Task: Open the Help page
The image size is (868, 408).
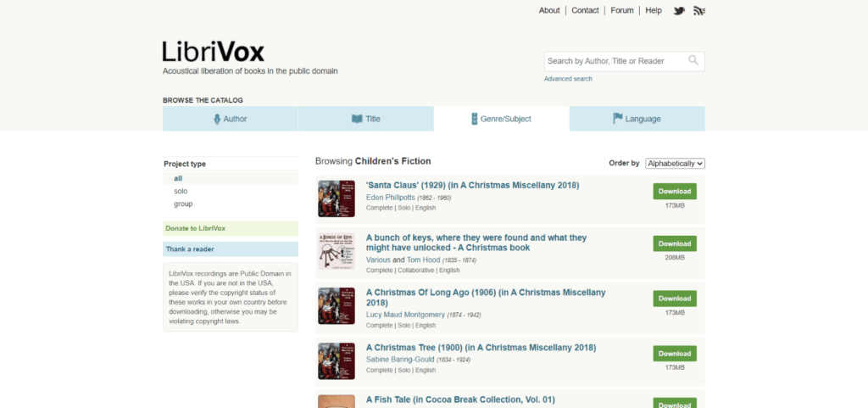Action: (654, 10)
